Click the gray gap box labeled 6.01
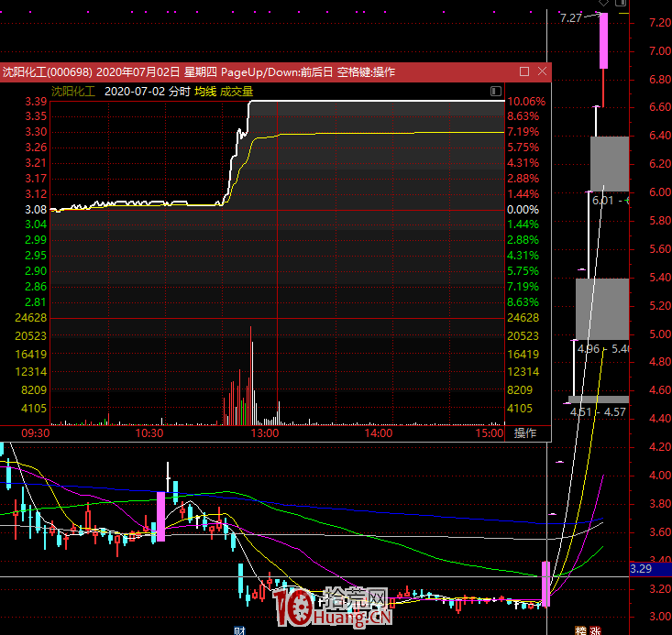The image size is (672, 635). [x=610, y=163]
